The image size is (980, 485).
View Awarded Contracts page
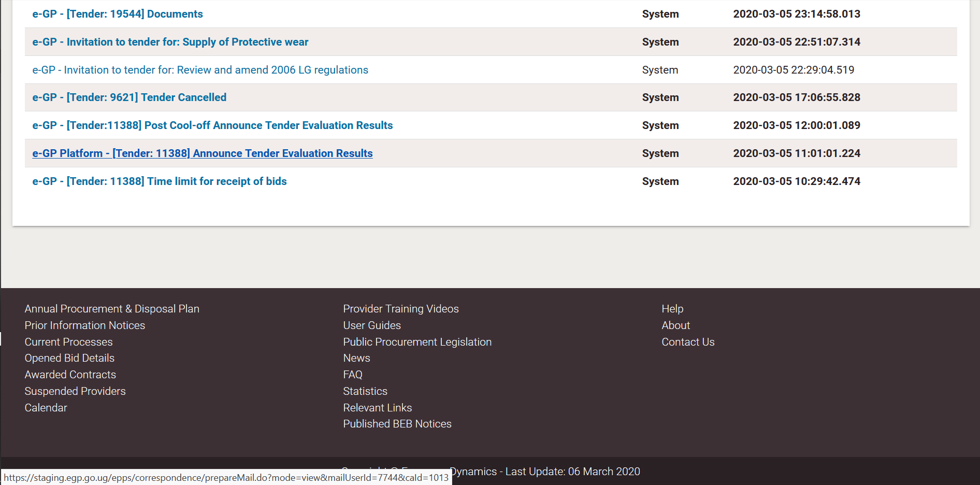coord(70,375)
